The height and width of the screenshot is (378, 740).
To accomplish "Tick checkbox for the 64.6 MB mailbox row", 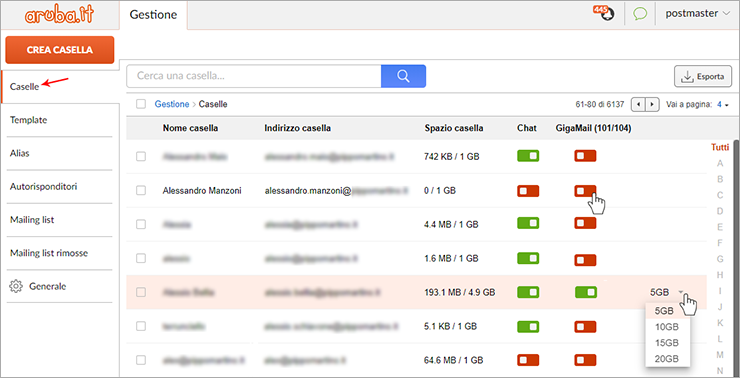I will pos(141,360).
